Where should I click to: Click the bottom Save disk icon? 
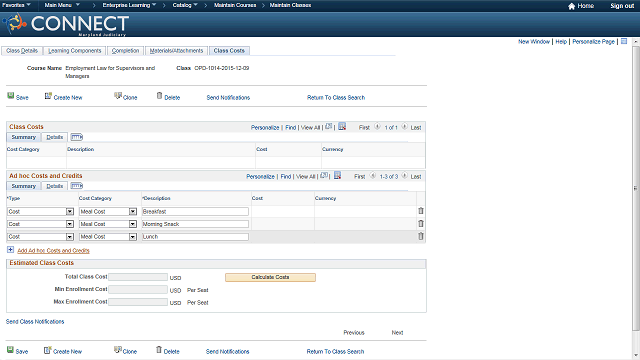click(10, 350)
